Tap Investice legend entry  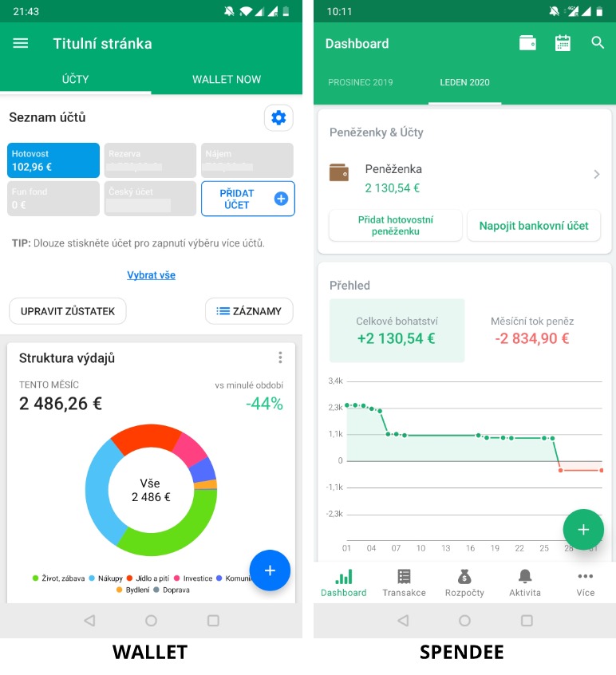(x=193, y=578)
